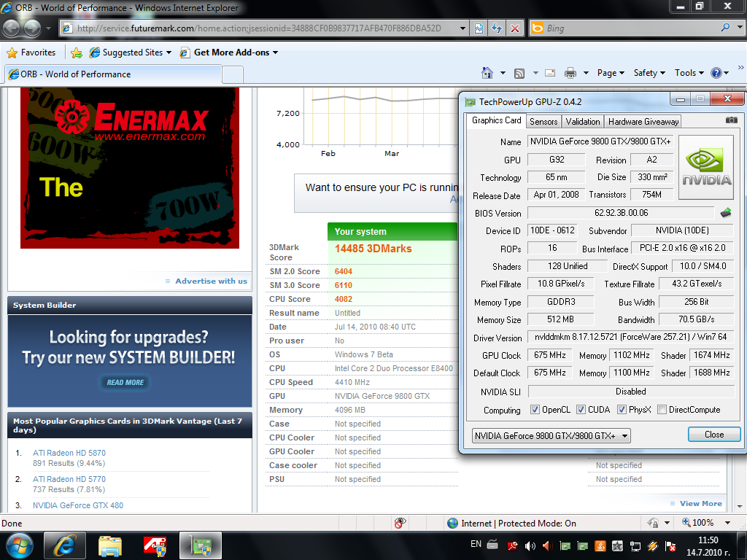Image resolution: width=747 pixels, height=560 pixels.
Task: Click the red ATI icon on the taskbar
Action: point(155,545)
